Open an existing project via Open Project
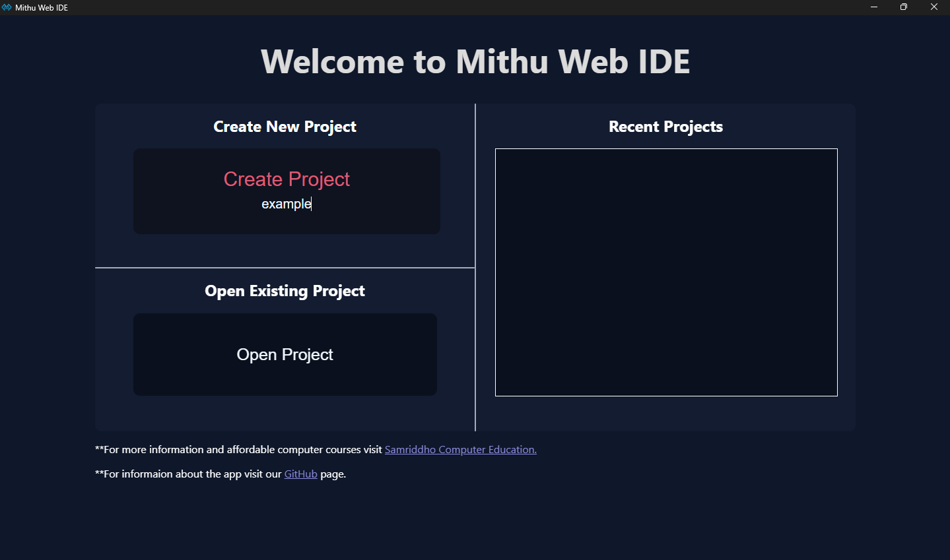950x560 pixels. (285, 354)
